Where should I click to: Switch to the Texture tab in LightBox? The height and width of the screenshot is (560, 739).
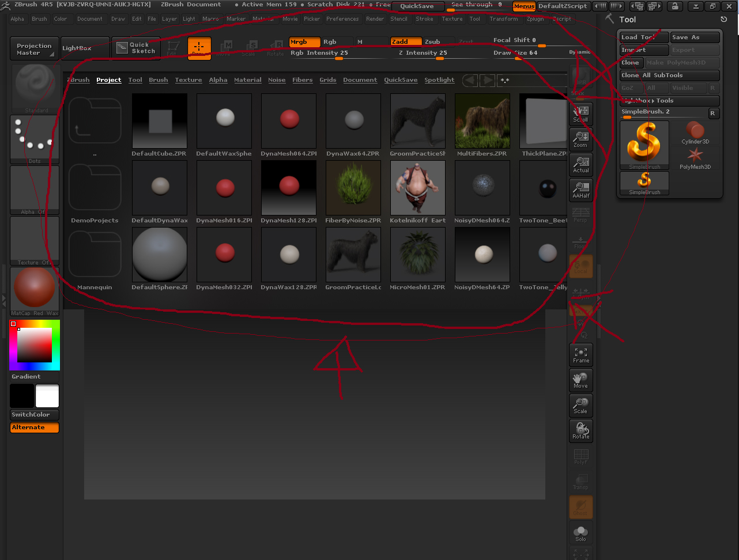click(x=188, y=80)
